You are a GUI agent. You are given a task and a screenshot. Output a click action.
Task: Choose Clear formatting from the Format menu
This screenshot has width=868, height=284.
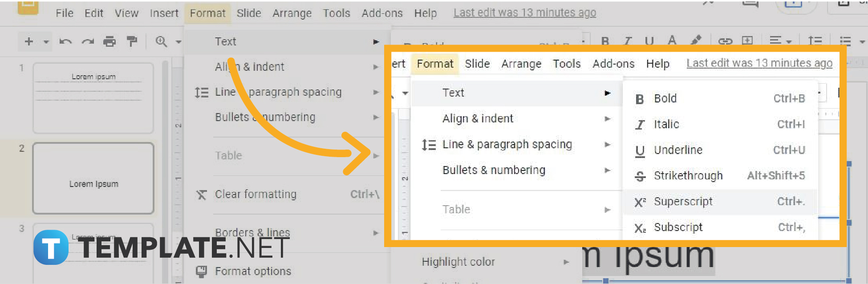[256, 194]
